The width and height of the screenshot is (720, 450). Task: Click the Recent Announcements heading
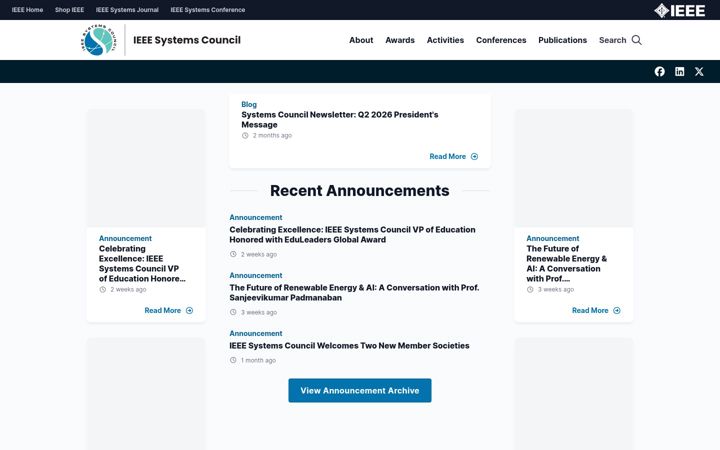[x=360, y=191]
